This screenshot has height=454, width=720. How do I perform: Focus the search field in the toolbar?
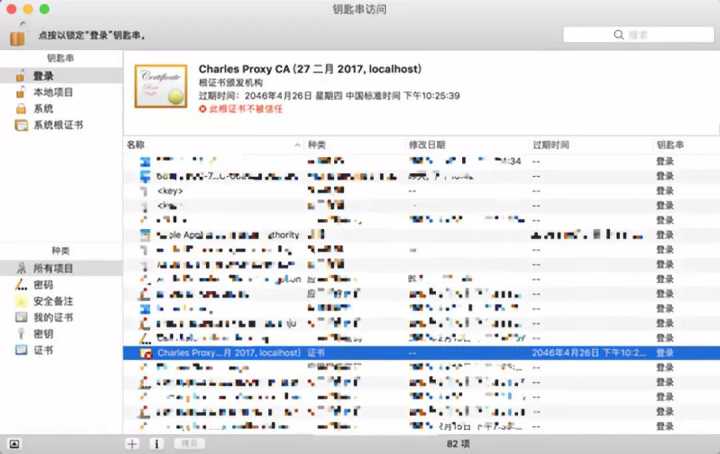638,34
